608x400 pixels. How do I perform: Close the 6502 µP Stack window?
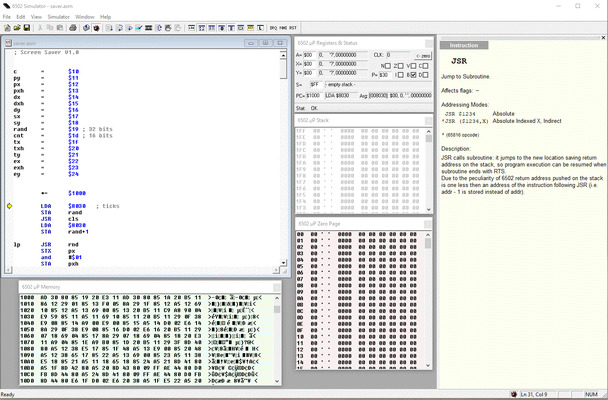[428, 121]
